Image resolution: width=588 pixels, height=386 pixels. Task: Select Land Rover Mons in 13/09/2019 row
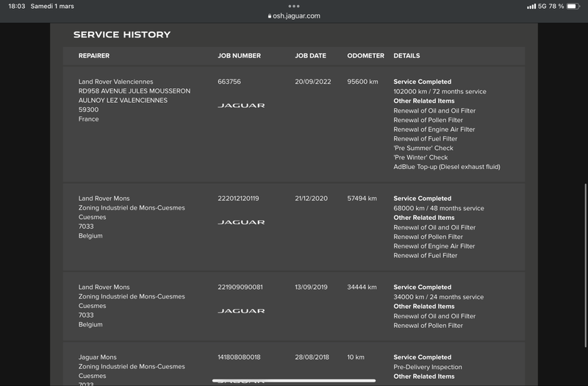coord(104,287)
